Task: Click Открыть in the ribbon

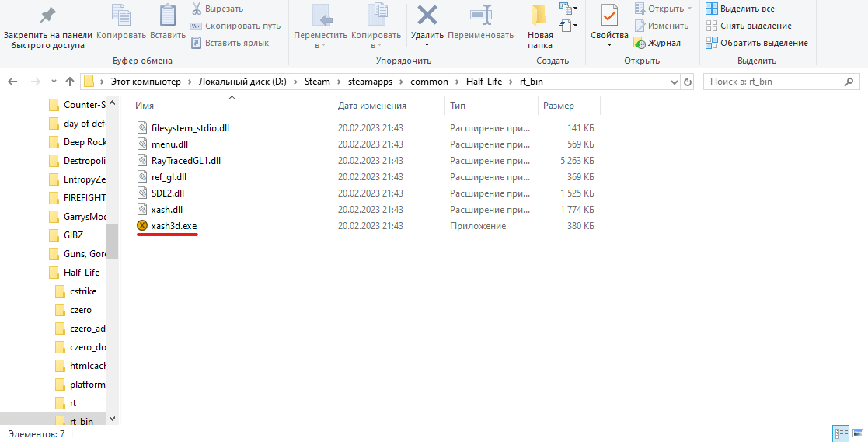Action: 663,9
